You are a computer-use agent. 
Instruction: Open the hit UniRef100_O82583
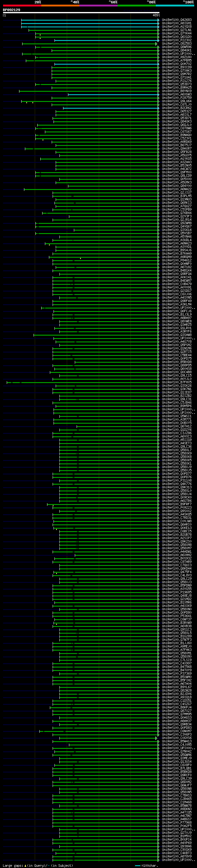[176, 43]
